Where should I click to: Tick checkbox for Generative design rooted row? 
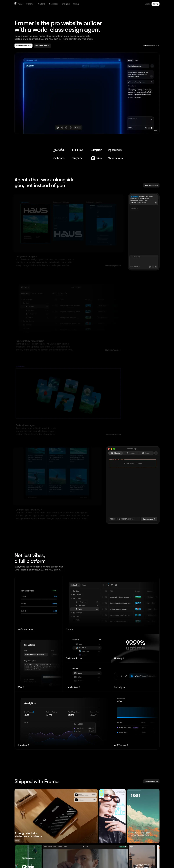106,597
